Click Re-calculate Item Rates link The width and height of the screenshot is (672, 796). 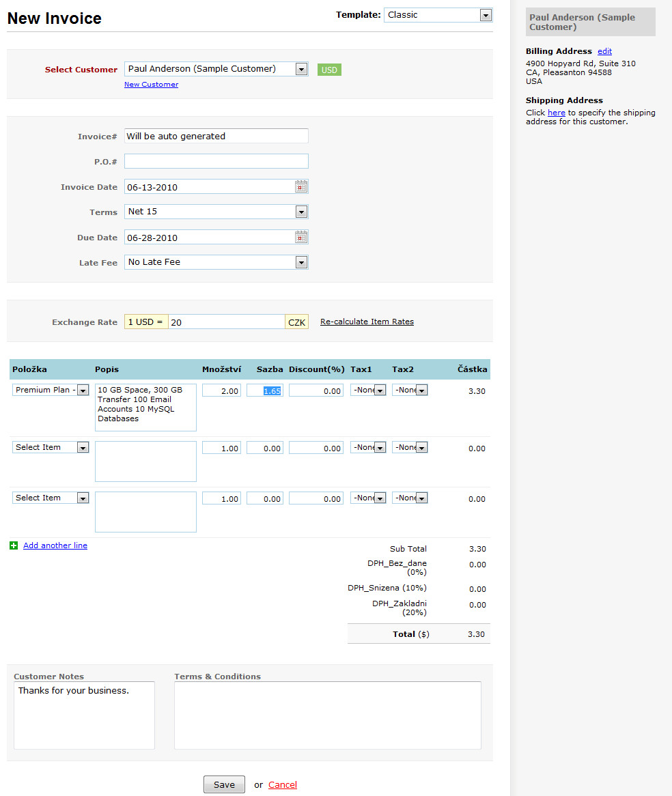pos(367,322)
